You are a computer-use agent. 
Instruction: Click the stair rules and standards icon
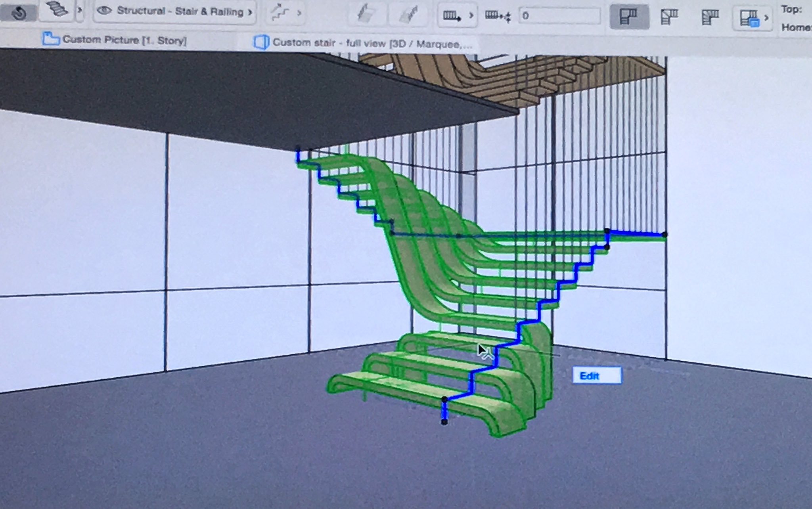[749, 18]
